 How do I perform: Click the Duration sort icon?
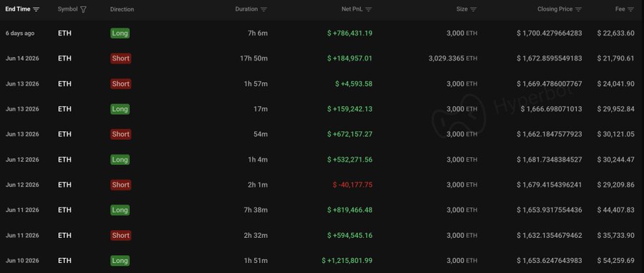(x=263, y=9)
